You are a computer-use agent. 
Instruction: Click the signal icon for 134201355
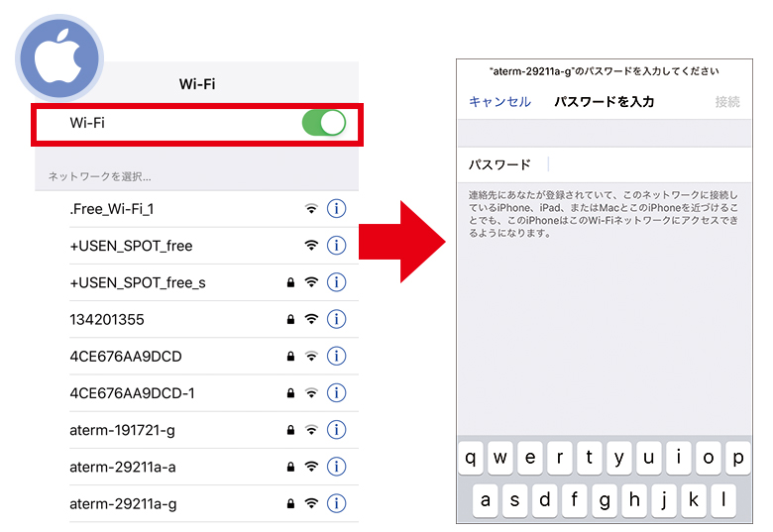(311, 319)
